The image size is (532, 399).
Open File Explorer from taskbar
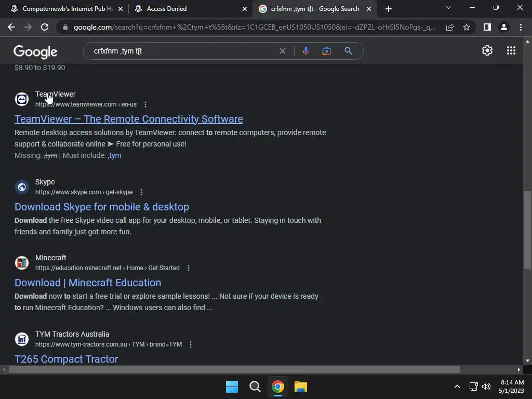pyautogui.click(x=301, y=387)
